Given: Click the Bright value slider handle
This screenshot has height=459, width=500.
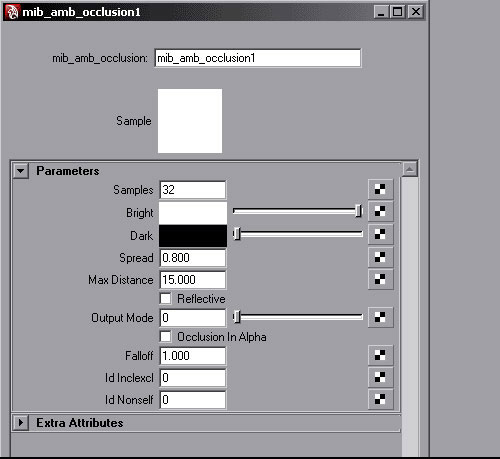Looking at the screenshot, I should pos(359,211).
